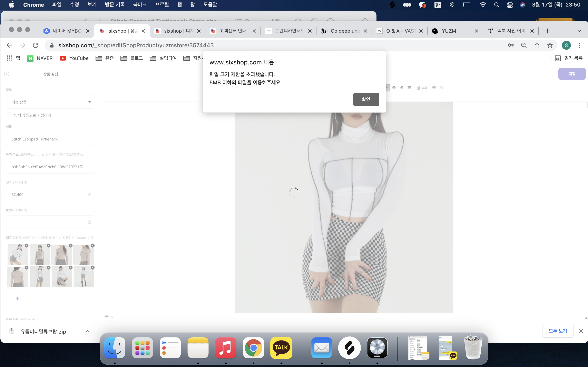Viewport: 588px width, 367px height.
Task: Click the plus tile to add image
Action: click(18, 298)
